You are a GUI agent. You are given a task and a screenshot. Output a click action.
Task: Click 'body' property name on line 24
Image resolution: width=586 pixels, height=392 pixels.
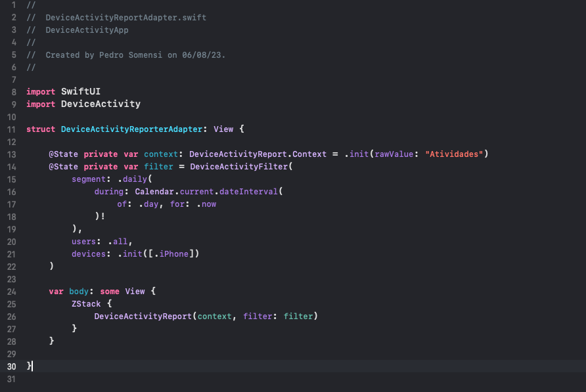pos(79,291)
